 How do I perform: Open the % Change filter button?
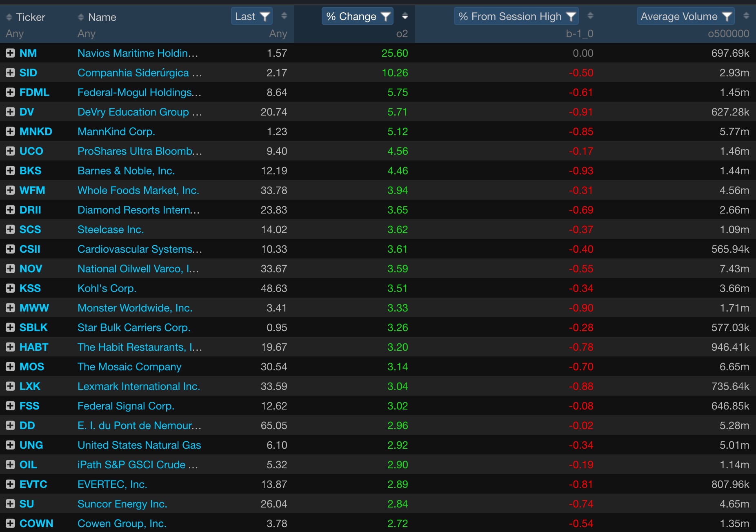(x=358, y=16)
